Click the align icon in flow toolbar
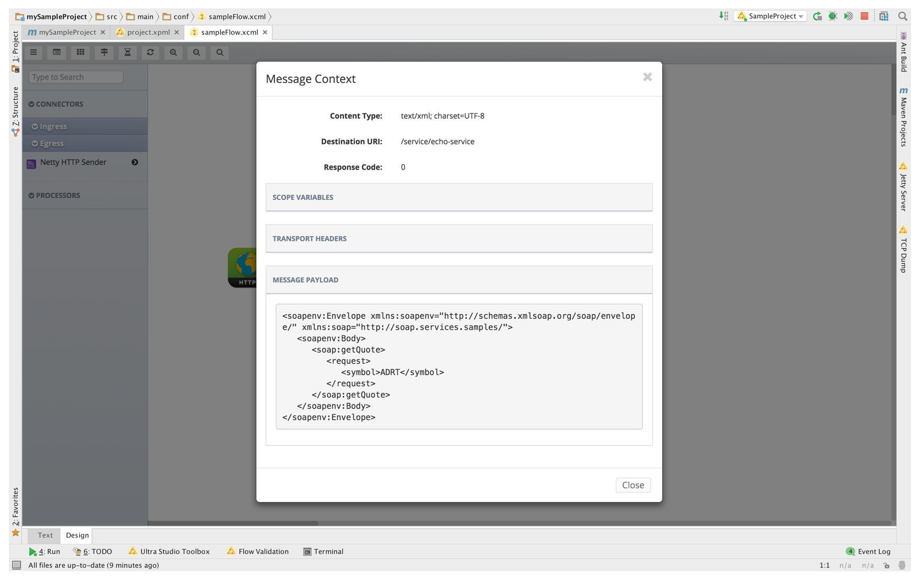The height and width of the screenshot is (581, 924). (x=104, y=52)
